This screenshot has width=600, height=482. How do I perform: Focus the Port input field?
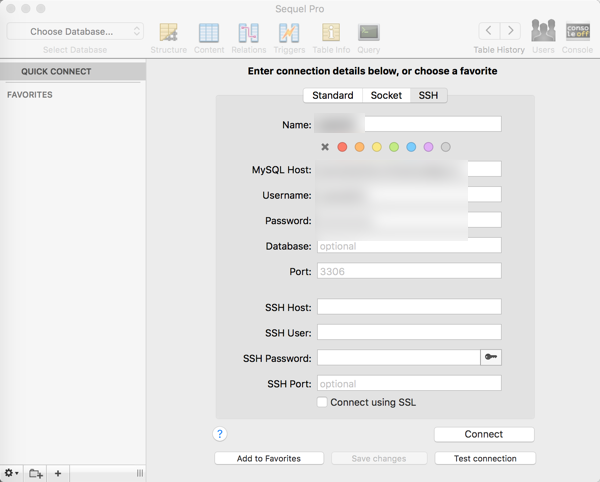tap(409, 271)
